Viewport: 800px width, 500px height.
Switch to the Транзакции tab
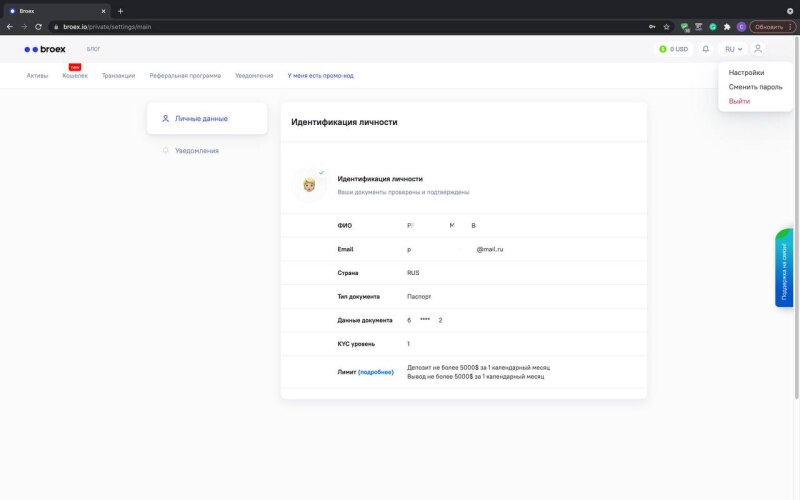click(118, 76)
